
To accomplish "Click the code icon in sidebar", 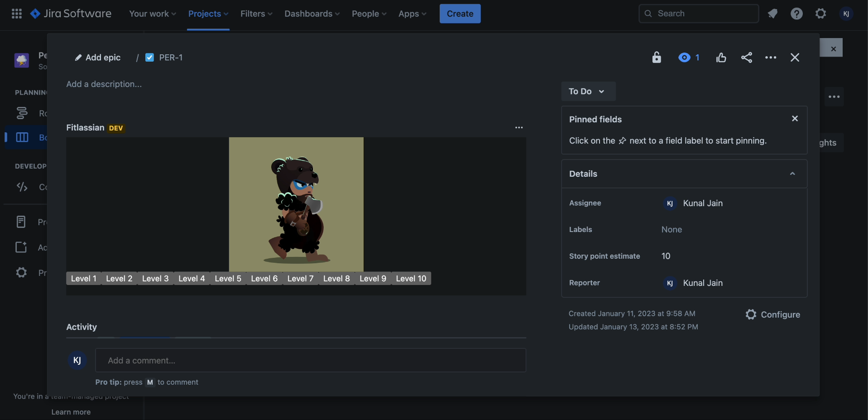I will 22,187.
